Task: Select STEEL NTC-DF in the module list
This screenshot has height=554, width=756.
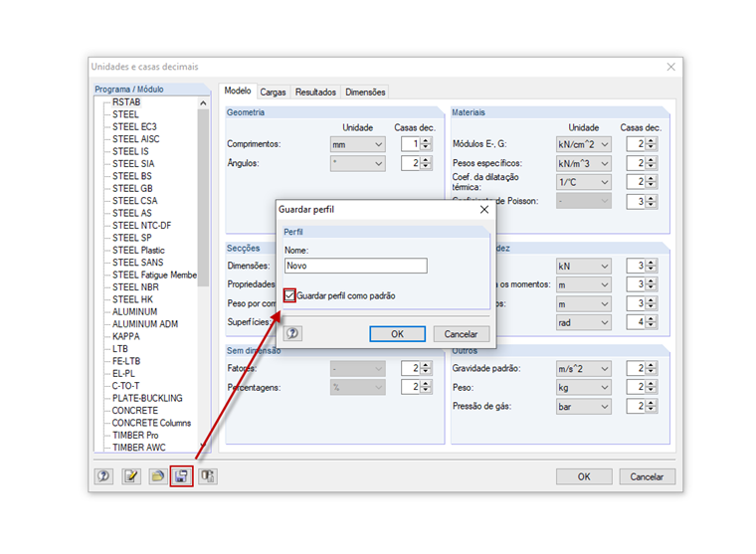Action: (141, 226)
